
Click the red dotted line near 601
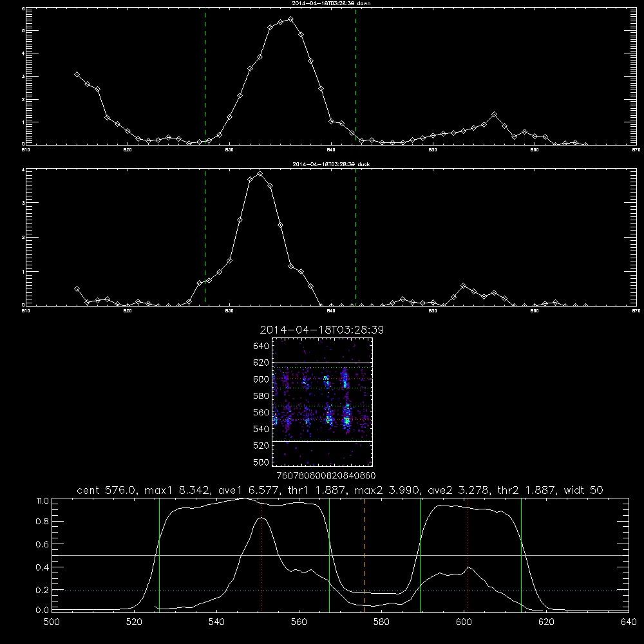click(468, 555)
